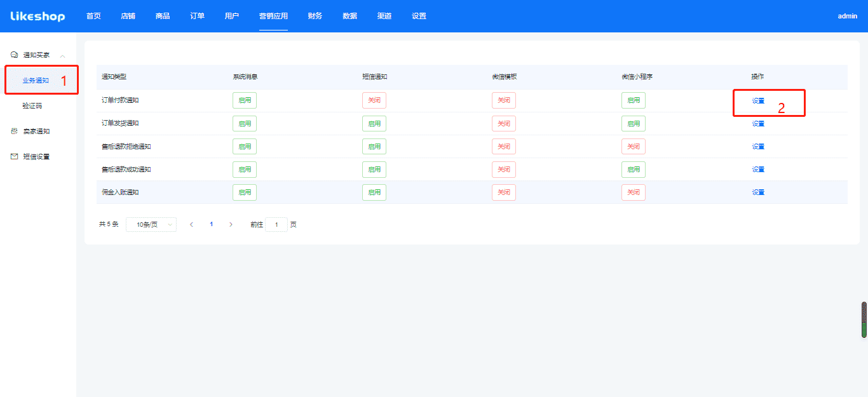Open 商品 in top navigation
Screen dimensions: 868x397
(163, 16)
